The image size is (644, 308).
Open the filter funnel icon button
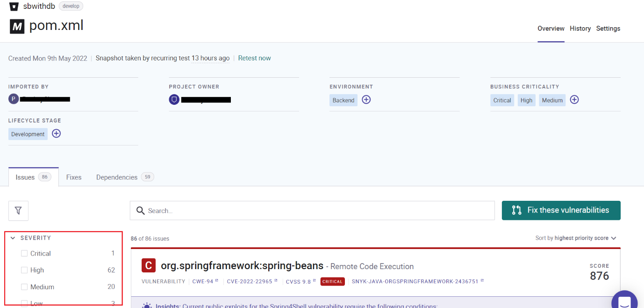(18, 211)
